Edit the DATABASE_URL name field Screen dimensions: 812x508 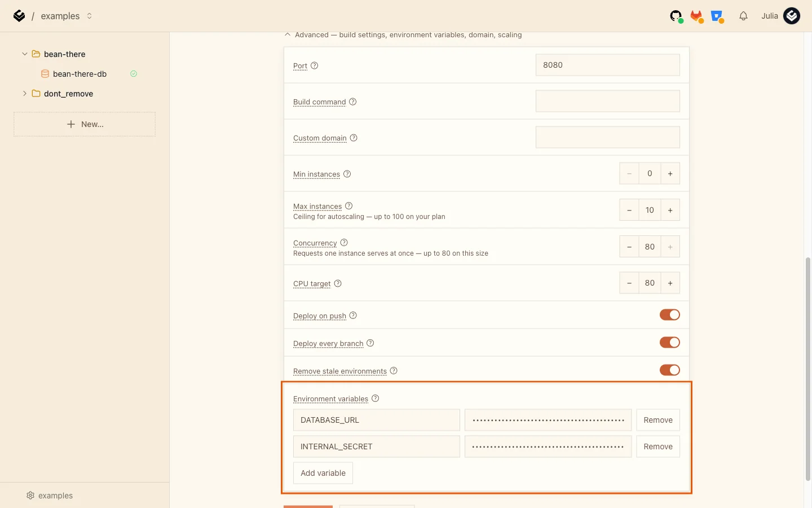tap(377, 420)
